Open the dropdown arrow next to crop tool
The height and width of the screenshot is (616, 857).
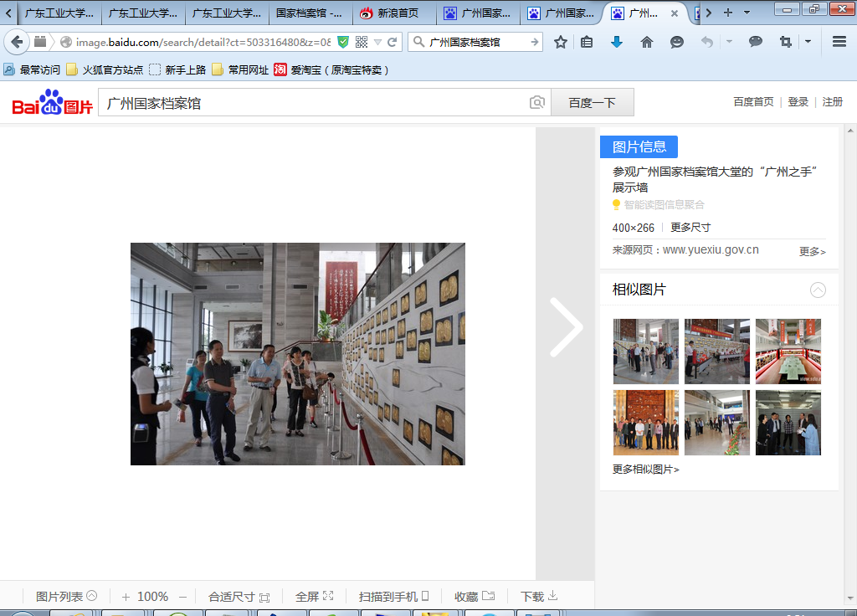808,42
